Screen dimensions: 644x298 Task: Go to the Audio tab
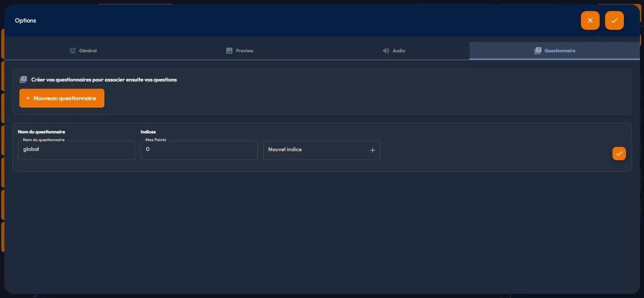coord(394,50)
